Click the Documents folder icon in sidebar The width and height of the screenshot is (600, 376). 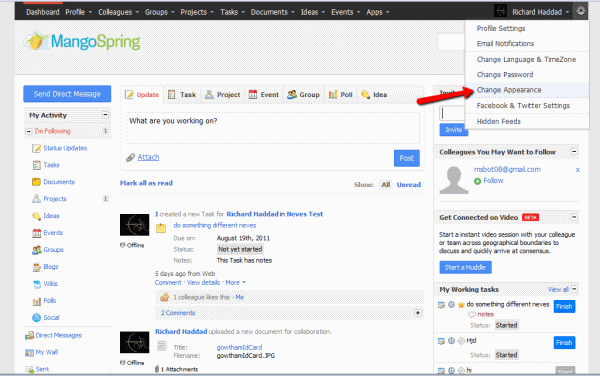coord(36,182)
